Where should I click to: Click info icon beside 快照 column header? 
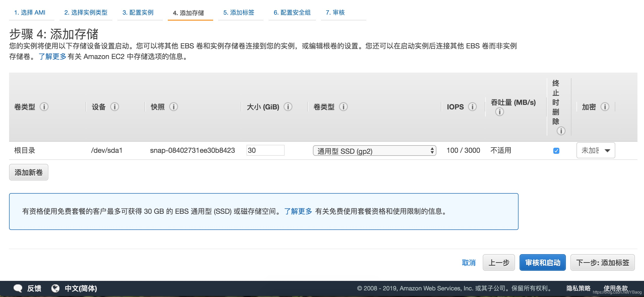(x=174, y=107)
